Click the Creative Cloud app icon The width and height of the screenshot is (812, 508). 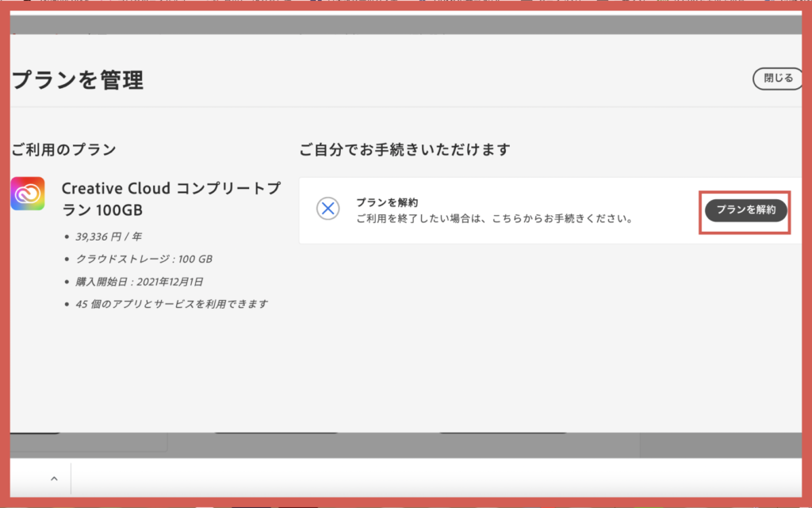click(x=28, y=194)
